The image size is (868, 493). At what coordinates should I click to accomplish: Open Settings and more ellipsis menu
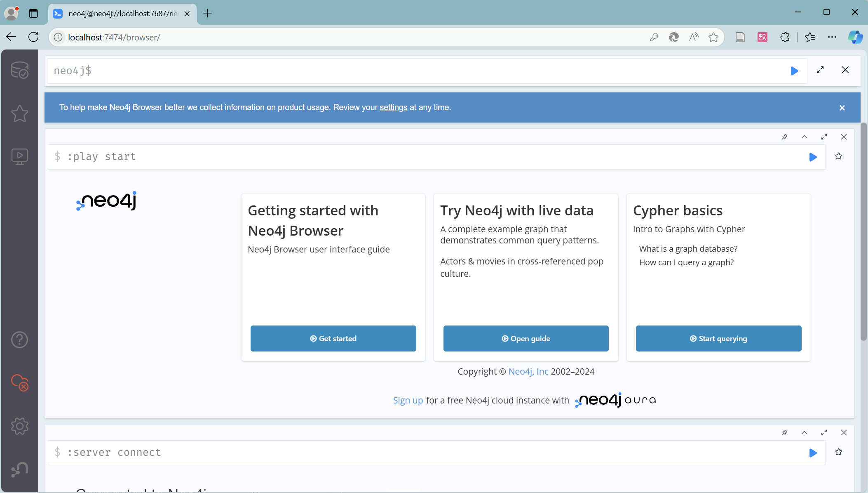[x=832, y=37]
